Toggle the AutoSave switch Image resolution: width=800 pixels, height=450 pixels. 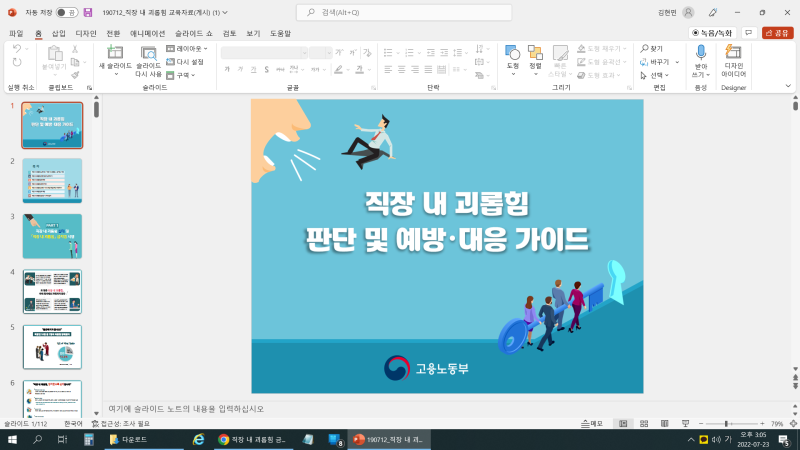click(67, 12)
